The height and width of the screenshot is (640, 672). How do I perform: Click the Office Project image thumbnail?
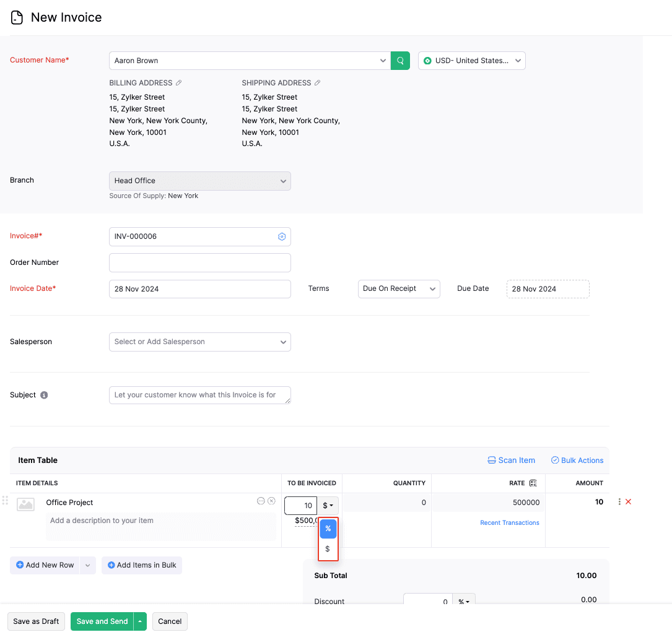[26, 504]
